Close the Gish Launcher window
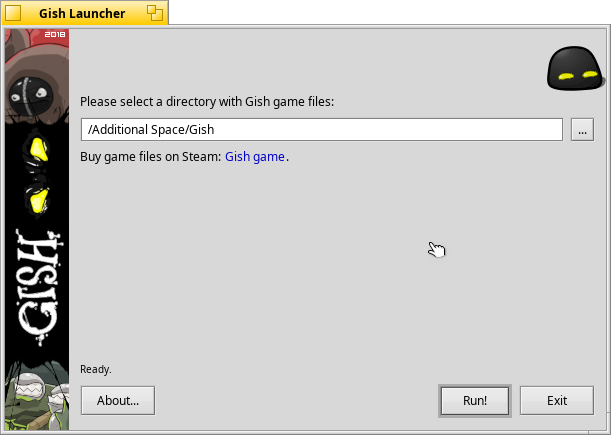This screenshot has height=435, width=611. click(x=13, y=13)
